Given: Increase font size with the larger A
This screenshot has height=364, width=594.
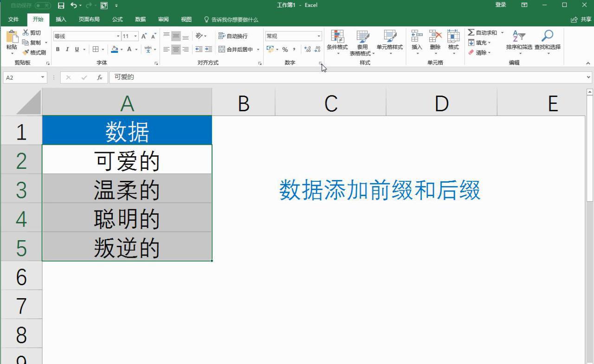Looking at the screenshot, I should 144,36.
